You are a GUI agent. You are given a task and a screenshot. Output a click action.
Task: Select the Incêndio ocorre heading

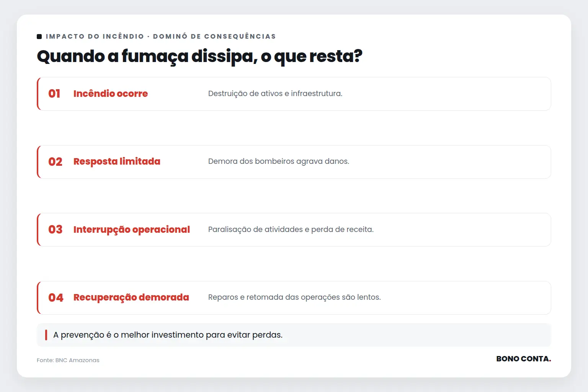[x=111, y=94]
